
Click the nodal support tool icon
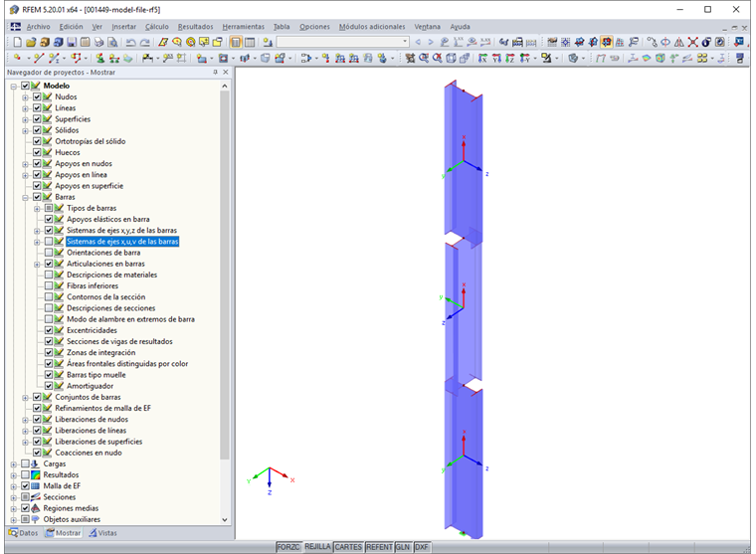[x=99, y=59]
